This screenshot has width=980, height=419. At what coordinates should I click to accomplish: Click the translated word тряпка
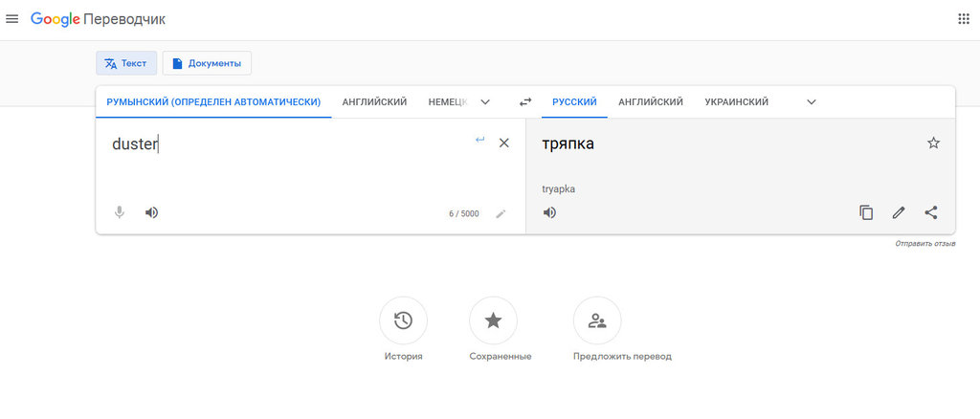(568, 144)
